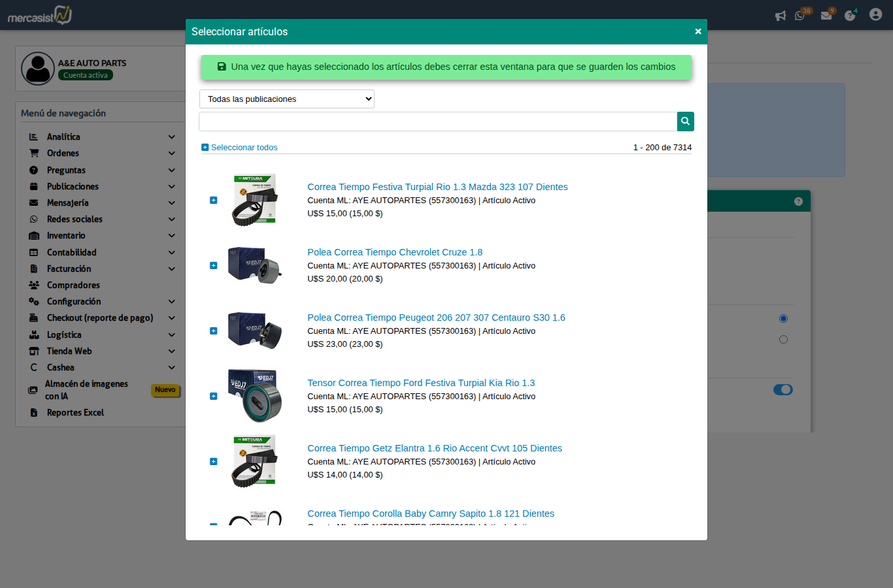Image resolution: width=893 pixels, height=588 pixels.
Task: Click the megaphone announcements icon
Action: (780, 16)
